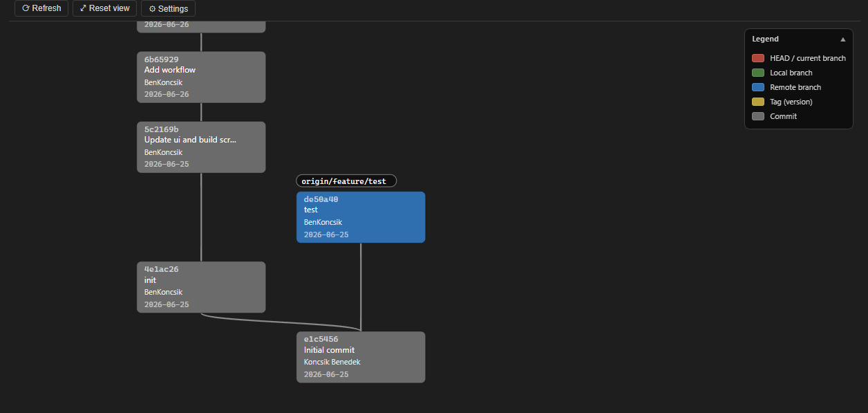Viewport: 868px width, 413px height.
Task: Click the Reset view button
Action: (104, 8)
